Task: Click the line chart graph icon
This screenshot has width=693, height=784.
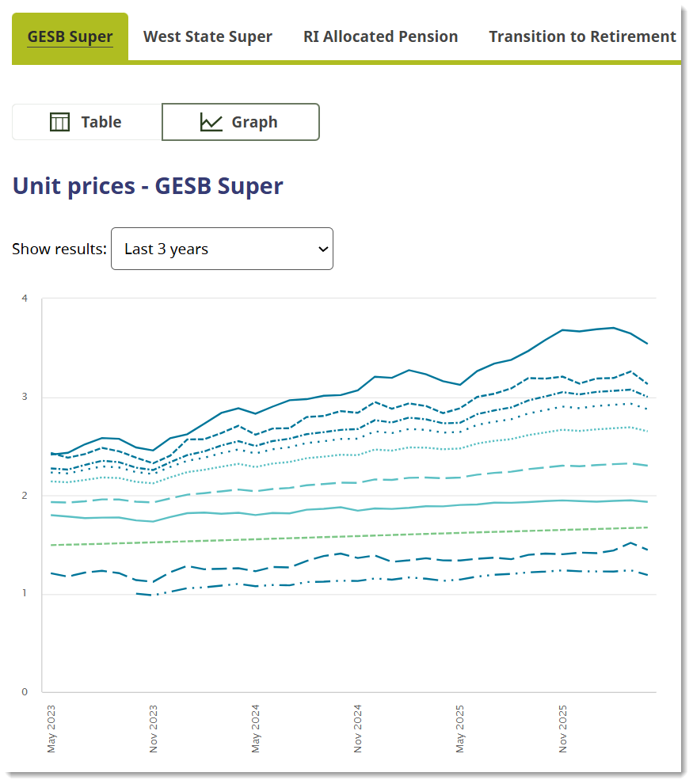Action: 211,122
